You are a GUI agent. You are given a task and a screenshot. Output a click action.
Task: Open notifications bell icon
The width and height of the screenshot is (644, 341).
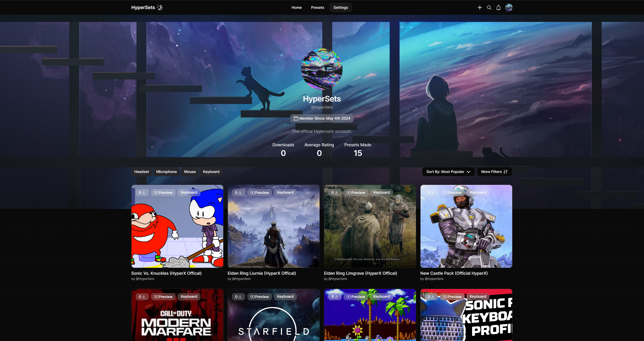point(498,8)
